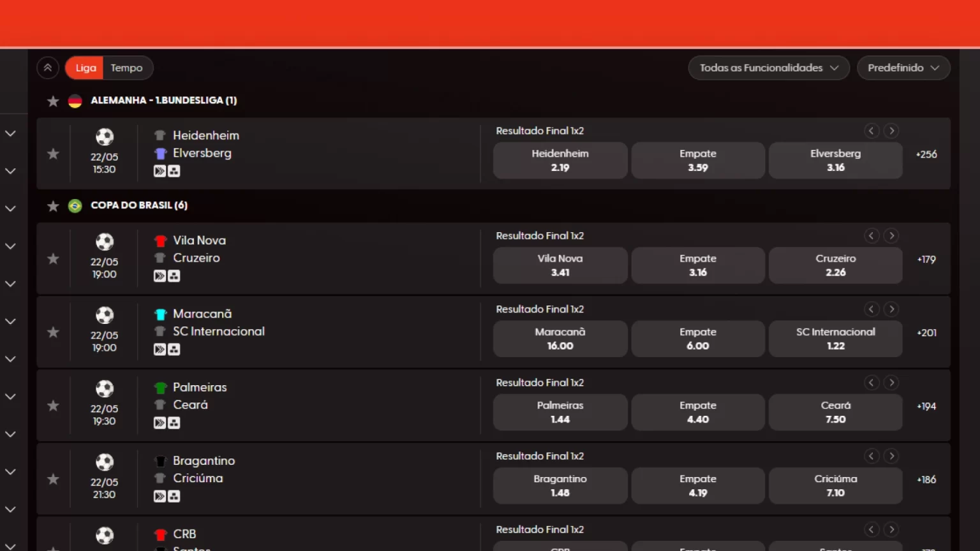Viewport: 980px width, 551px height.
Task: Show previous market for Bragantino match
Action: tap(872, 456)
